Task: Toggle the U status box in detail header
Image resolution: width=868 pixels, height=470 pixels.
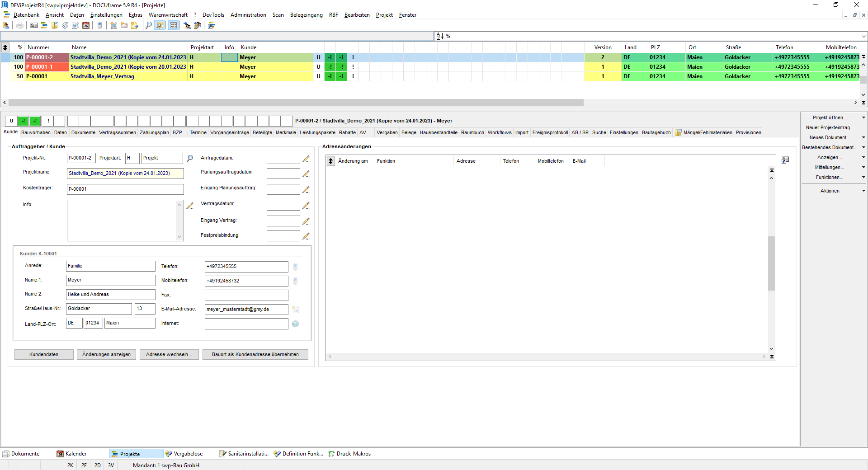Action: point(11,121)
